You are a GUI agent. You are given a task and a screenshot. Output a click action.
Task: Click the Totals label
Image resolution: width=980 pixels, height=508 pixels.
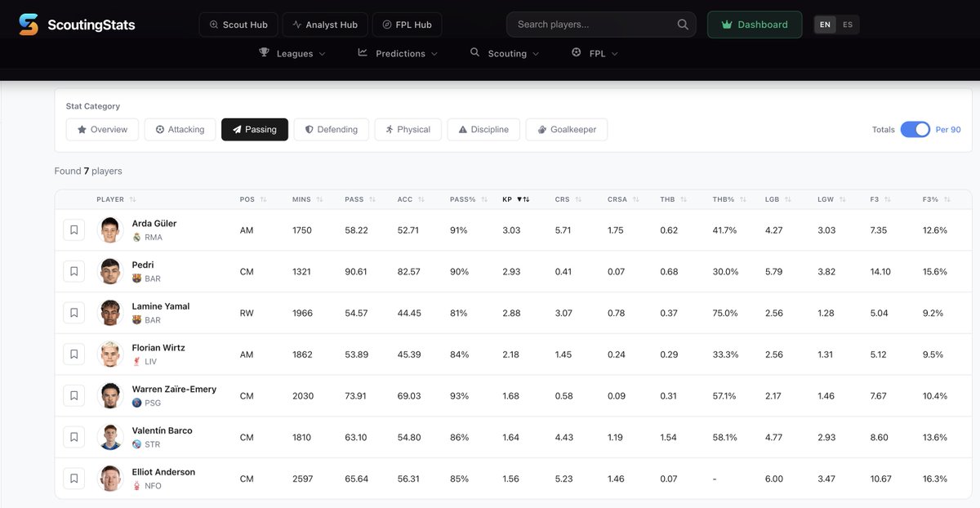tap(884, 130)
